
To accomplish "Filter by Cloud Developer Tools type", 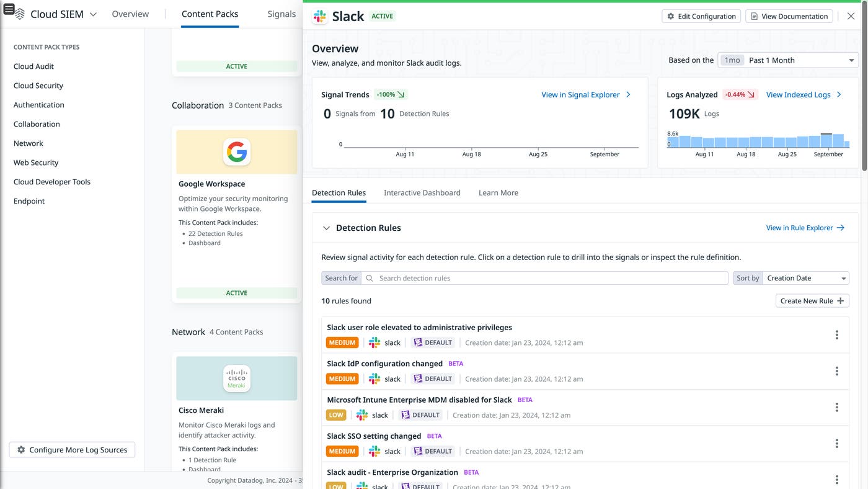I will click(52, 182).
